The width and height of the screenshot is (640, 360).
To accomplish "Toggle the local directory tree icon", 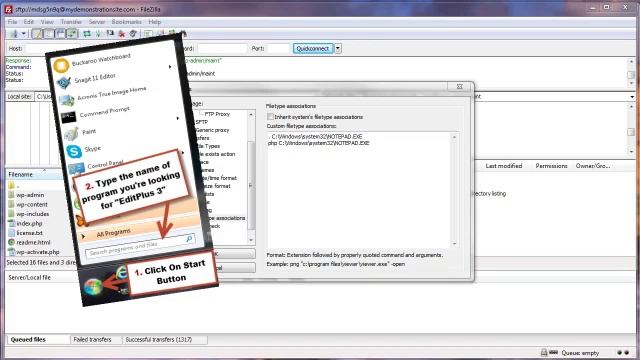I will 49,34.
